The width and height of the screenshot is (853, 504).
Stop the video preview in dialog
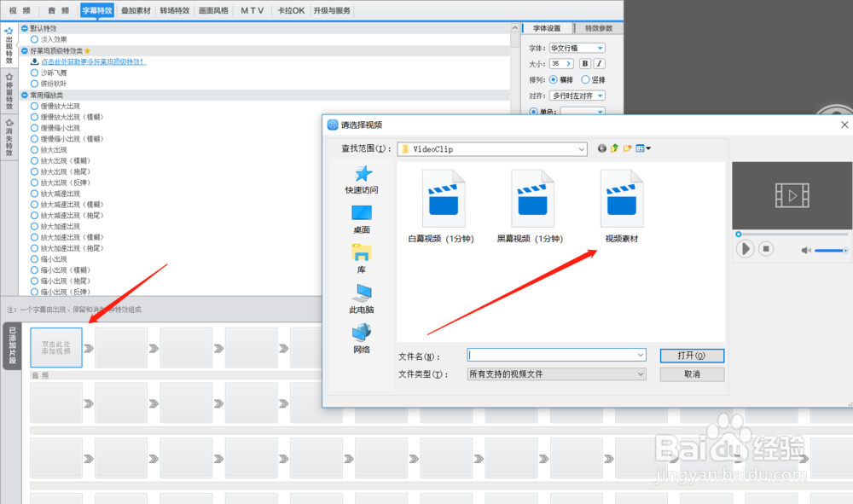(766, 249)
